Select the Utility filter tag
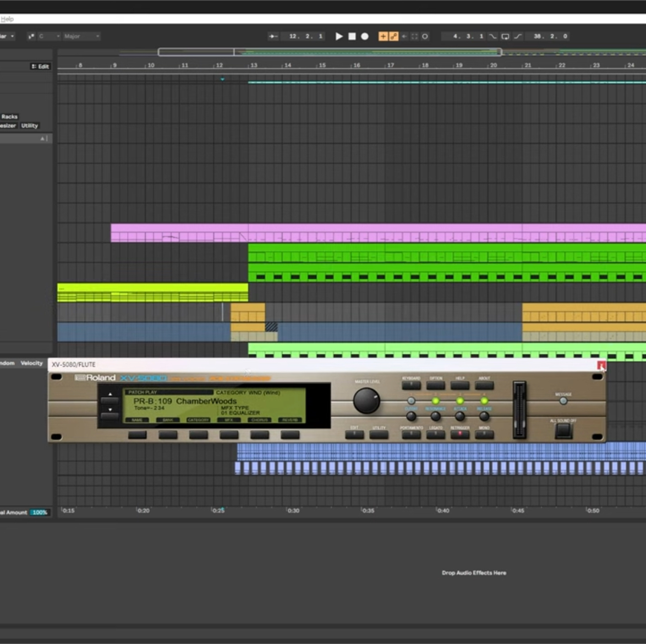 (x=30, y=125)
